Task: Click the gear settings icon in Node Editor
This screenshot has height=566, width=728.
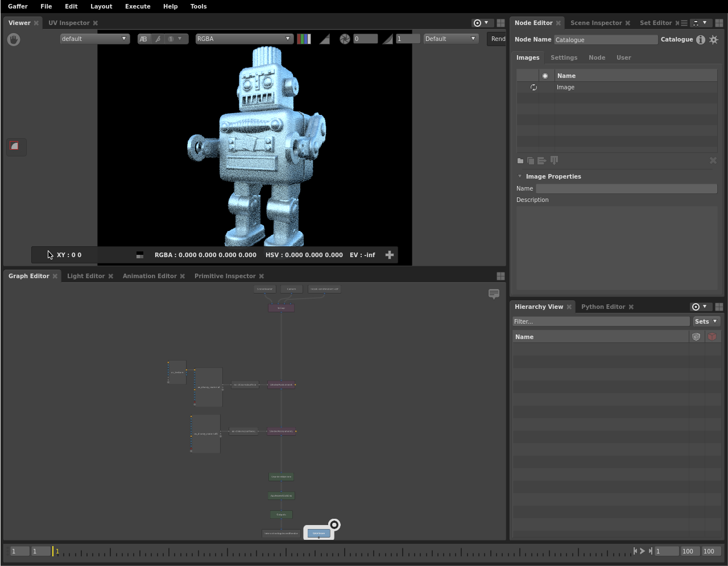Action: point(714,39)
